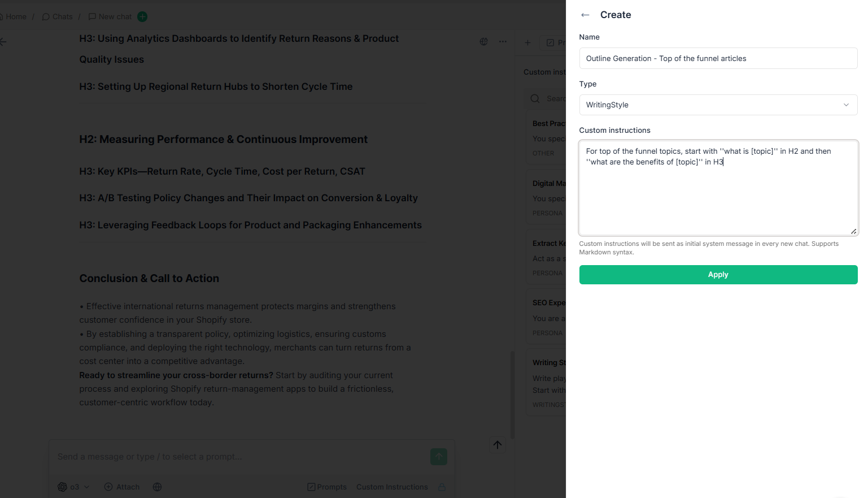
Task: Open Chats in breadcrumb
Action: point(58,16)
